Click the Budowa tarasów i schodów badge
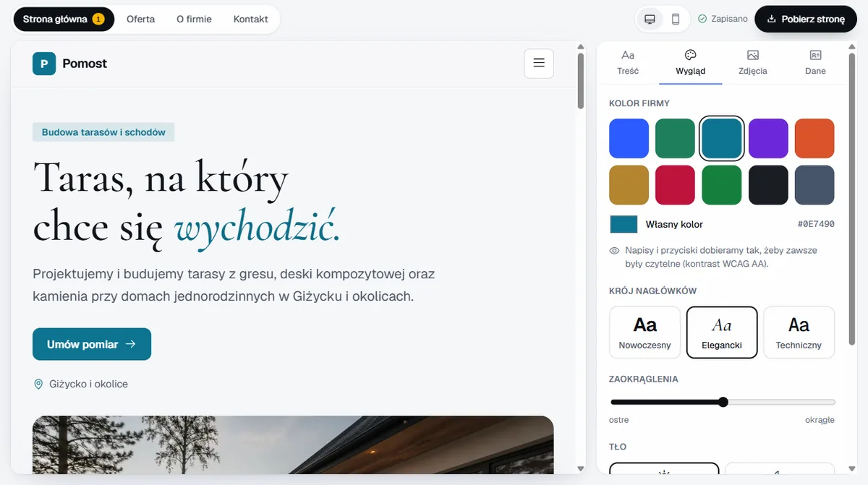 click(103, 132)
